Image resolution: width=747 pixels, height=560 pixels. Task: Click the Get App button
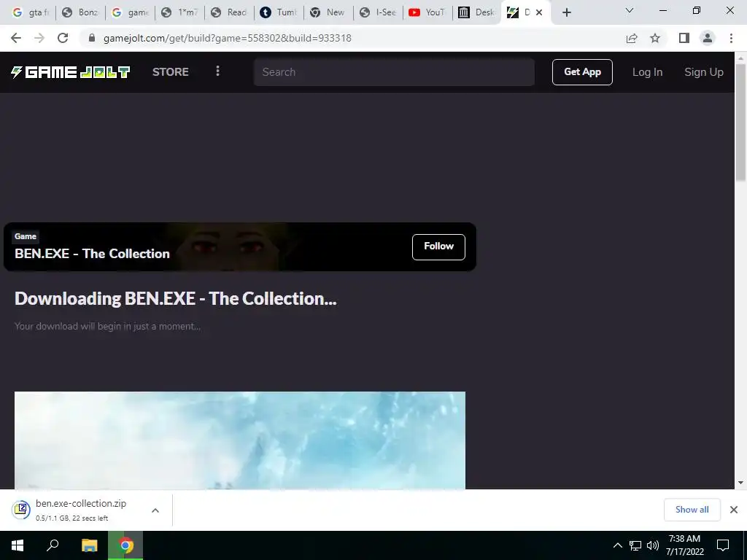point(582,72)
